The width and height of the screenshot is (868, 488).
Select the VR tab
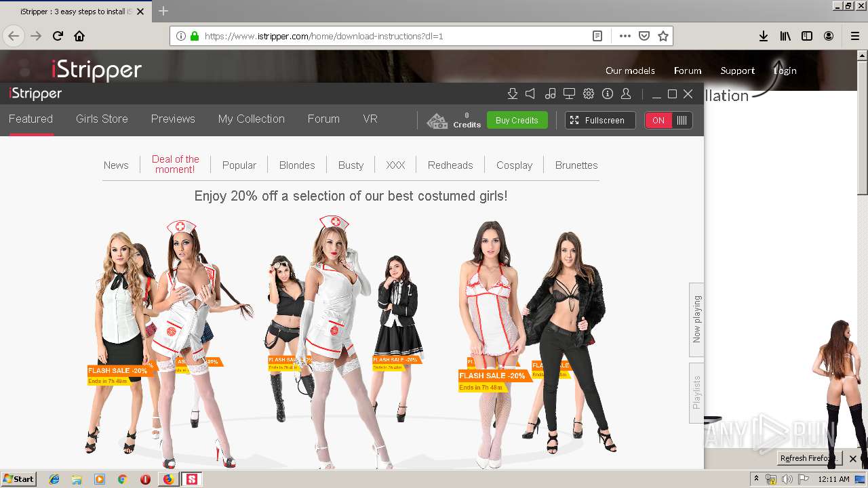coord(370,119)
